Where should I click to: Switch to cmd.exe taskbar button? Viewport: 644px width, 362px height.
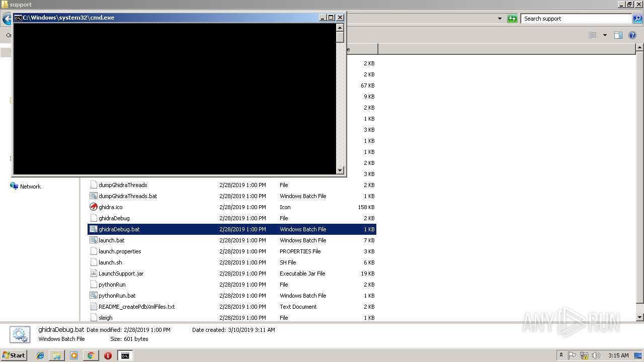tap(125, 355)
